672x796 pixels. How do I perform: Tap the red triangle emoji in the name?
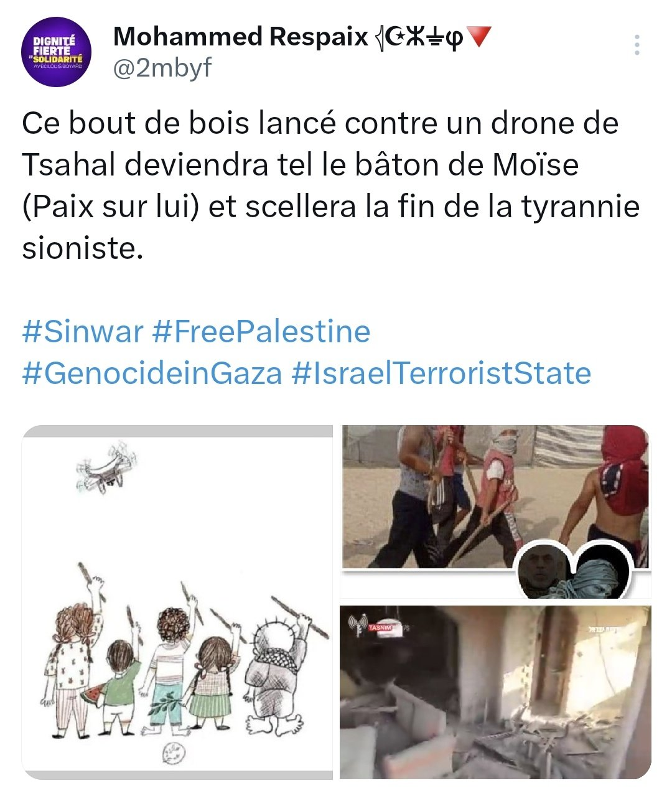tap(478, 37)
